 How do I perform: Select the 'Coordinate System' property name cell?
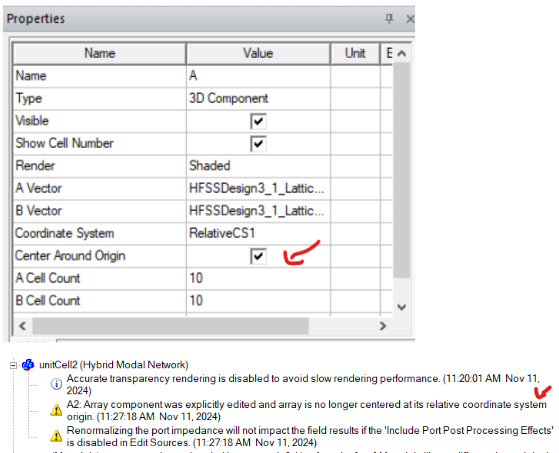[x=99, y=233]
